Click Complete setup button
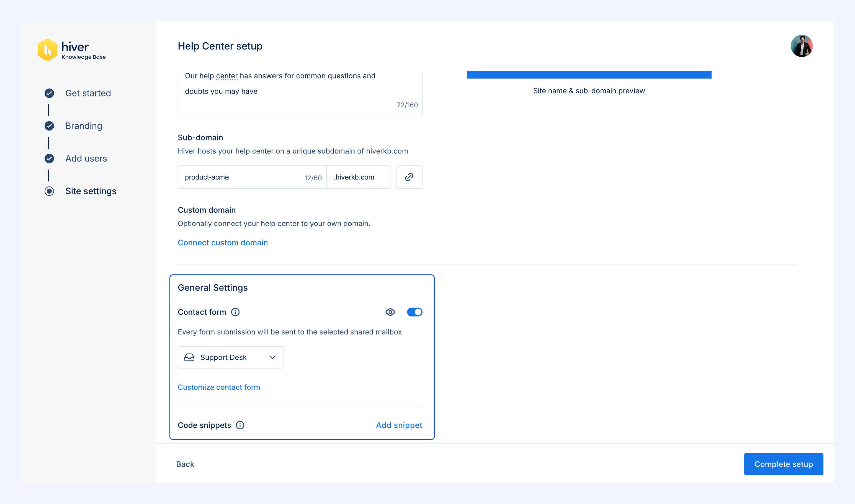The width and height of the screenshot is (855, 504). [784, 464]
